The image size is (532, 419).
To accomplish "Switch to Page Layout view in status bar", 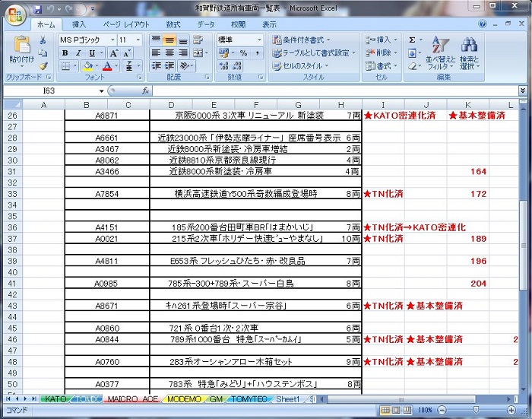I will (x=396, y=410).
